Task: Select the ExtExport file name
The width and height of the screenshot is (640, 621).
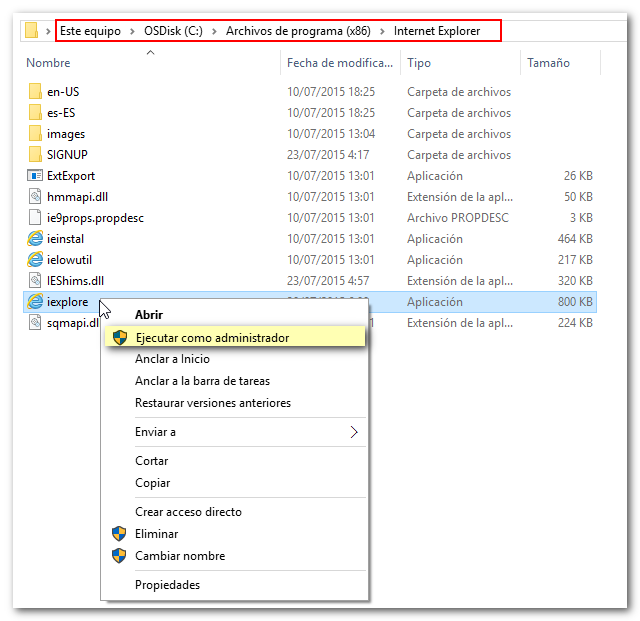Action: tap(71, 176)
